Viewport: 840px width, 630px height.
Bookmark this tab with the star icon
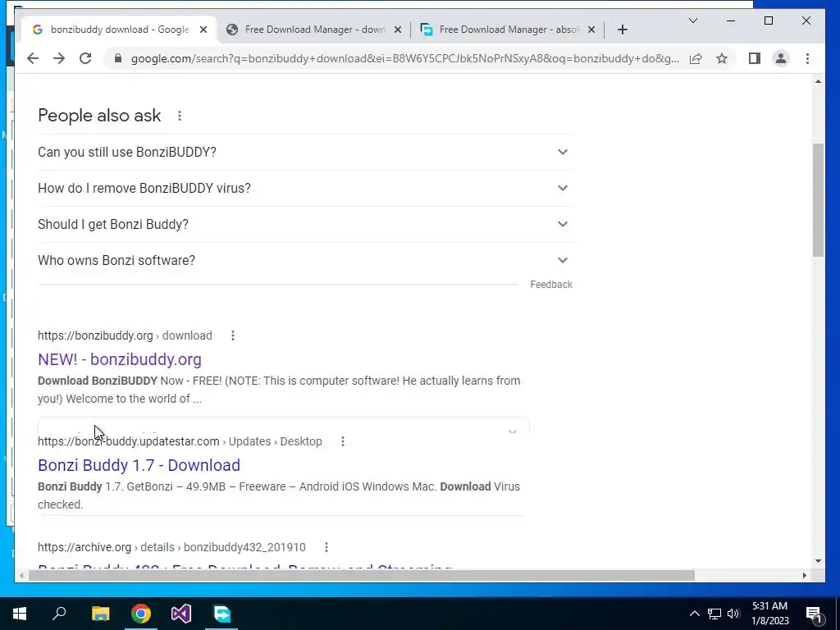(x=722, y=58)
